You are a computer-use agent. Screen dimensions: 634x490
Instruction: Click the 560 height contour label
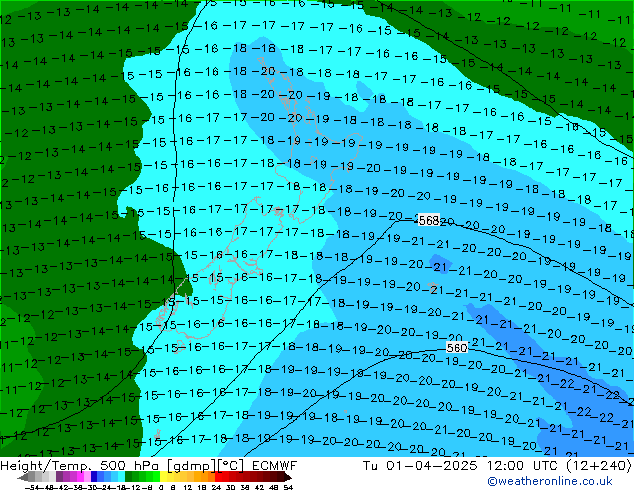pos(457,348)
